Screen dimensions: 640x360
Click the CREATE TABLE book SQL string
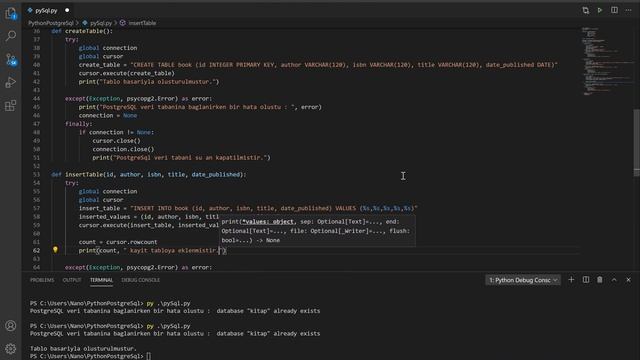pos(344,65)
